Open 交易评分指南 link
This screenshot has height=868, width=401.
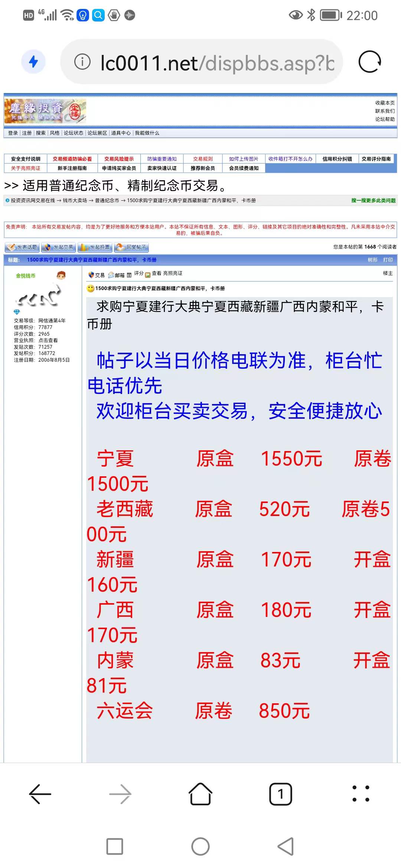click(376, 159)
